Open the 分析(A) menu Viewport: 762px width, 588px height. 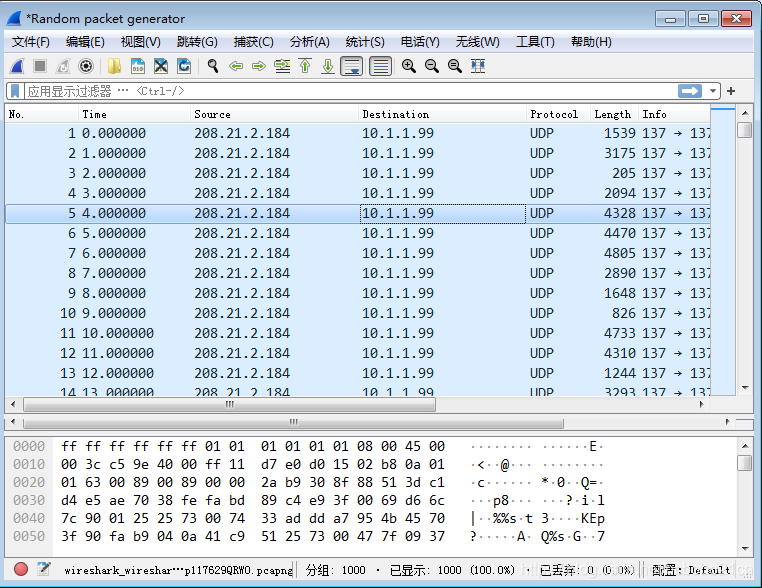[x=310, y=42]
